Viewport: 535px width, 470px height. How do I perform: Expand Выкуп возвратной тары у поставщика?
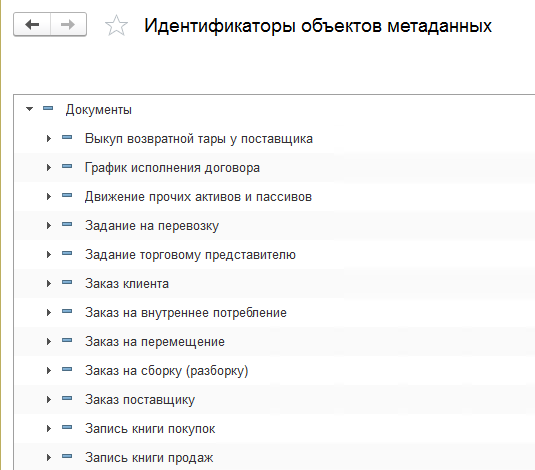pyautogui.click(x=49, y=138)
